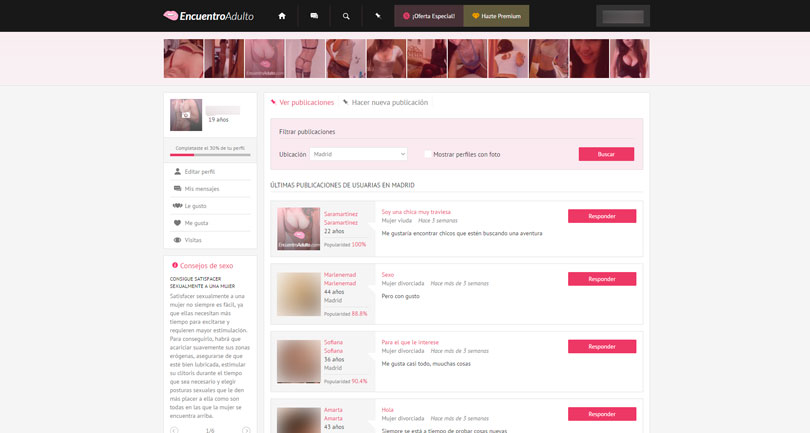Click the ¡Oferta Especial! button
The width and height of the screenshot is (810, 433).
pos(429,16)
